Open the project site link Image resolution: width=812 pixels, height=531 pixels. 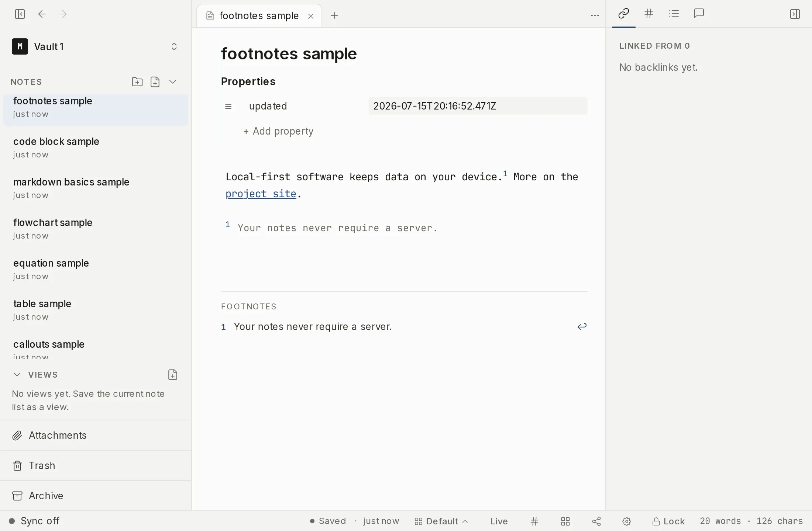click(261, 194)
